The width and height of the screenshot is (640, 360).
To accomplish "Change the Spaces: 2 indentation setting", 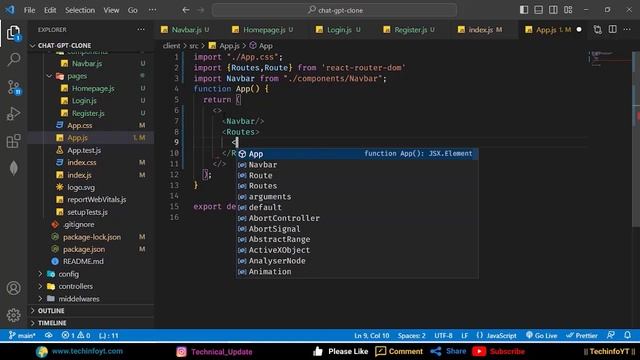I will (x=411, y=336).
